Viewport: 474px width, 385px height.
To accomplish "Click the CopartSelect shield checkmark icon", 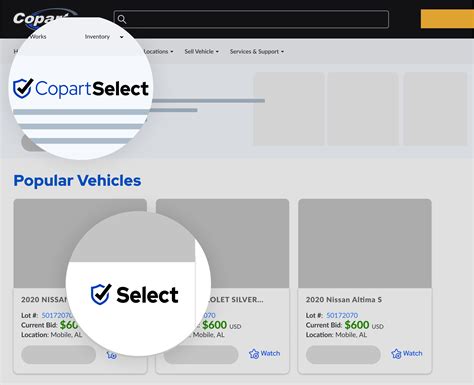I will (23, 88).
